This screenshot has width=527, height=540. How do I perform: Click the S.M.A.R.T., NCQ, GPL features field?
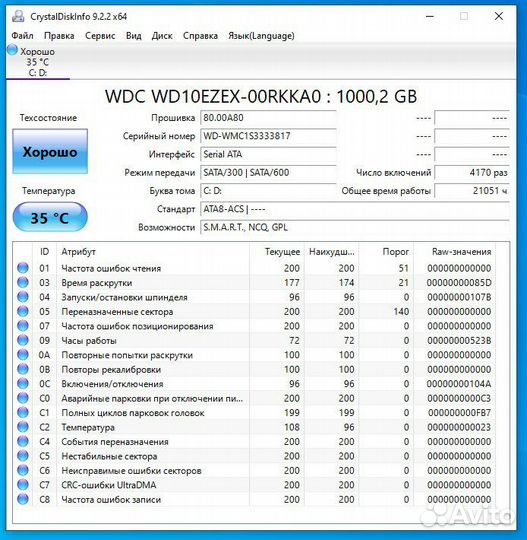pos(355,227)
